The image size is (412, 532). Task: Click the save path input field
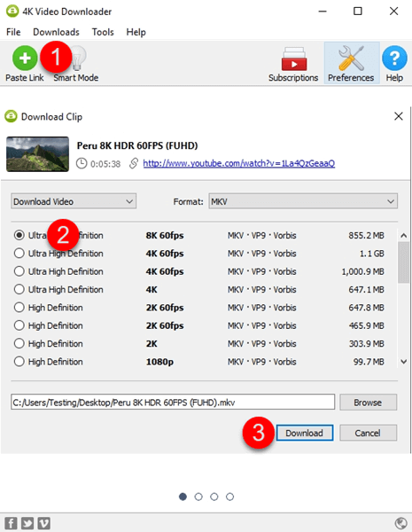tap(173, 402)
